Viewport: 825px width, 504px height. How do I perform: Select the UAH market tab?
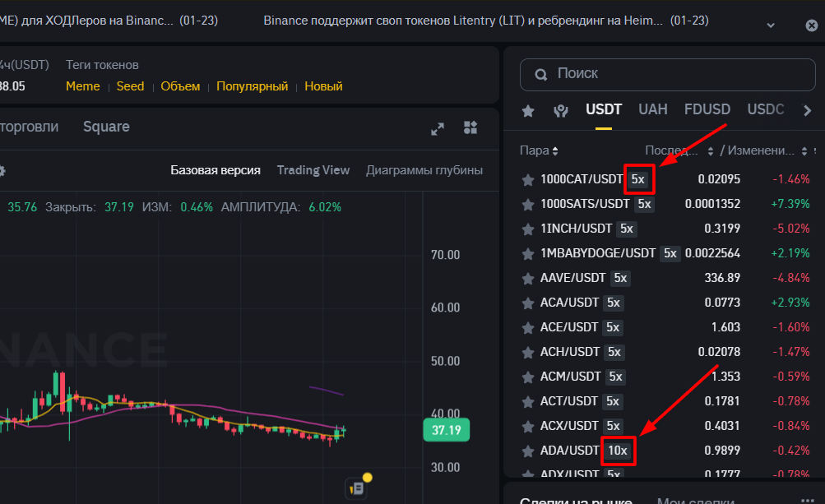652,109
